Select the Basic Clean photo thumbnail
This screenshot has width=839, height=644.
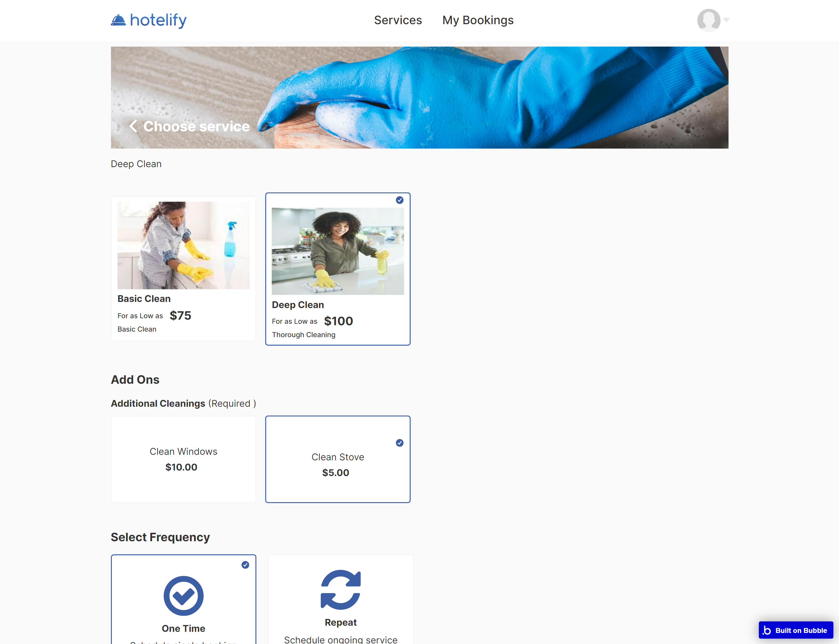pos(183,245)
